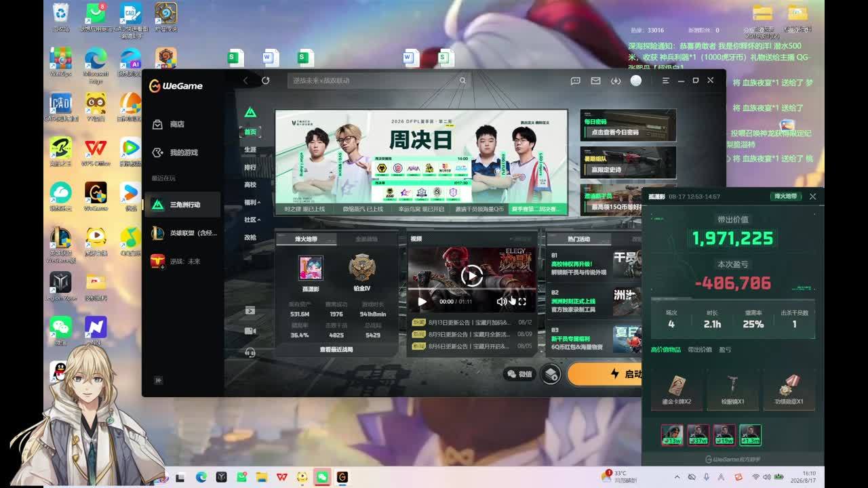Open the 新干员专属福利 activity
This screenshot has width=868, height=488.
tap(595, 338)
